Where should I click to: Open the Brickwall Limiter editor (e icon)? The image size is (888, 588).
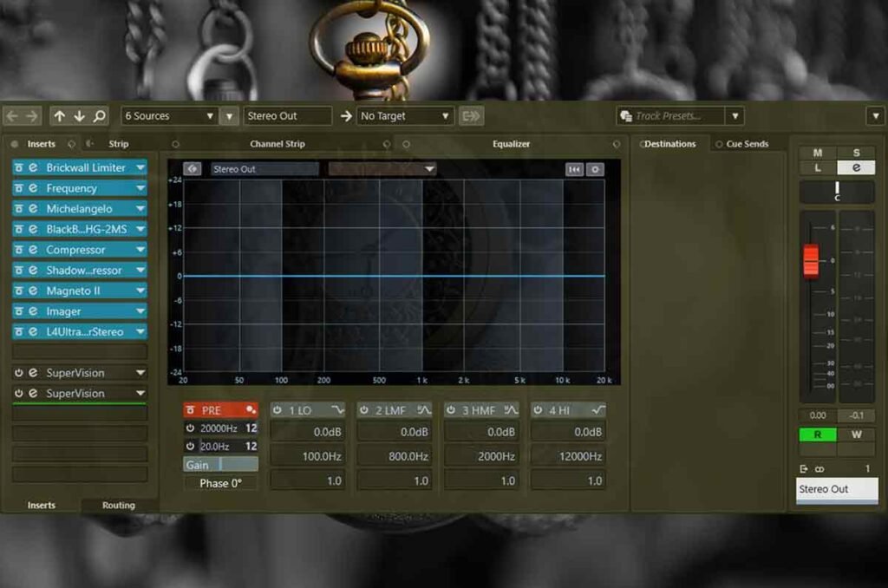(34, 167)
